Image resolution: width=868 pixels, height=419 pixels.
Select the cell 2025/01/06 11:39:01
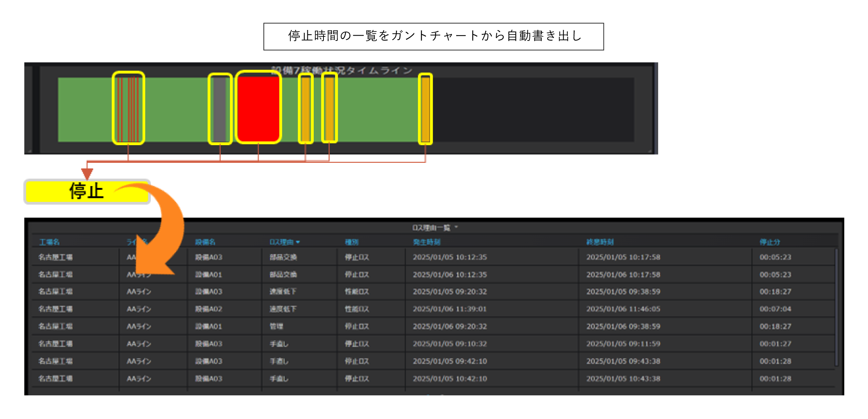pyautogui.click(x=450, y=309)
